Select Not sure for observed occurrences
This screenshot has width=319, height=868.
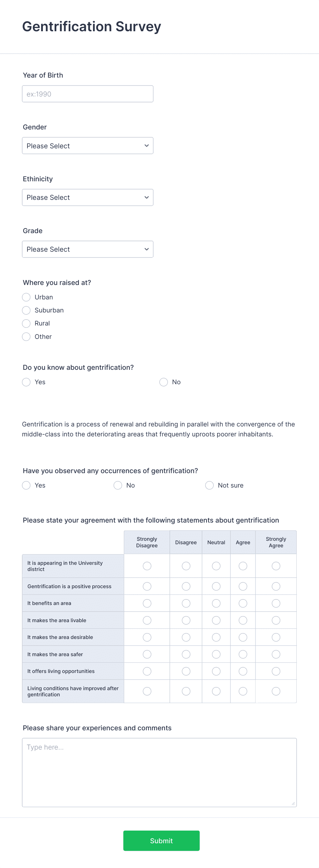210,486
